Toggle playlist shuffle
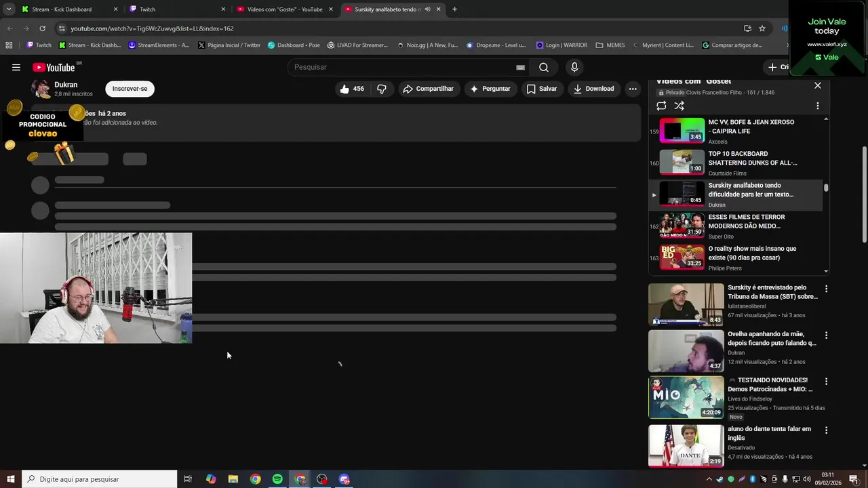This screenshot has height=488, width=868. pos(679,106)
